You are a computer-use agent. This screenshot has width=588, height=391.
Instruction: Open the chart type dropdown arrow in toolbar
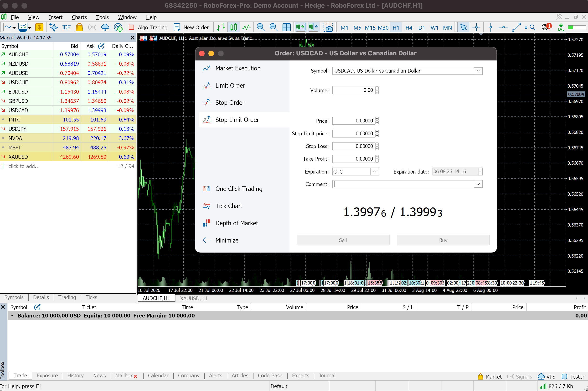click(14, 28)
